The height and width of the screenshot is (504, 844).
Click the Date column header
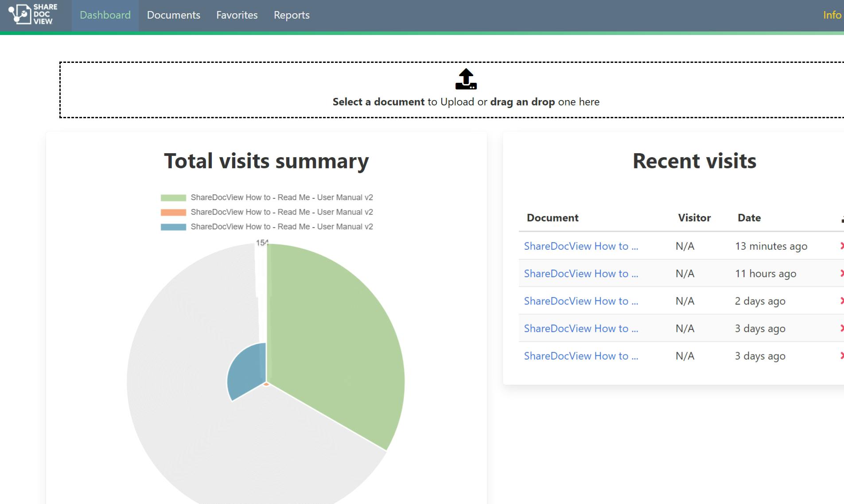[749, 218]
